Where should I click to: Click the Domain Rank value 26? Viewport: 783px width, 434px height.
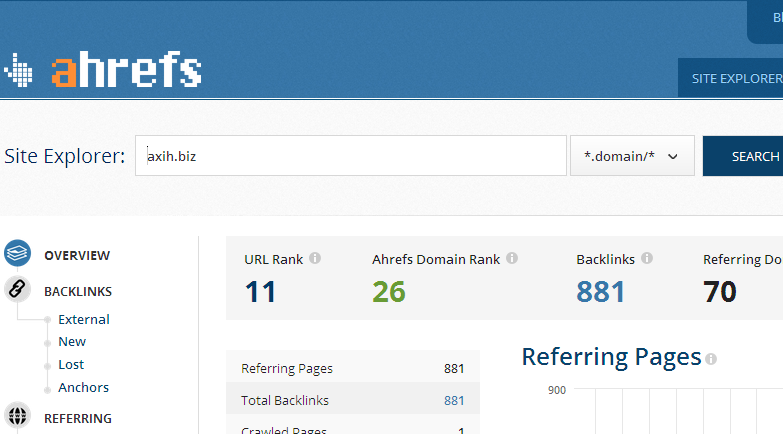coord(389,292)
